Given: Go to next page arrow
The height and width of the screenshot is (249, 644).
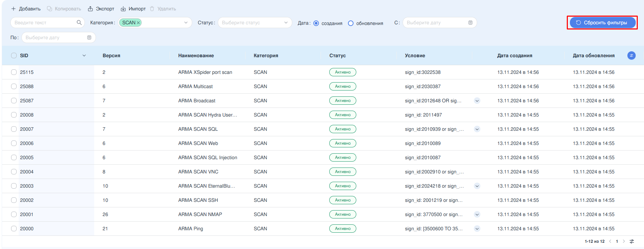Looking at the screenshot, I should [624, 241].
